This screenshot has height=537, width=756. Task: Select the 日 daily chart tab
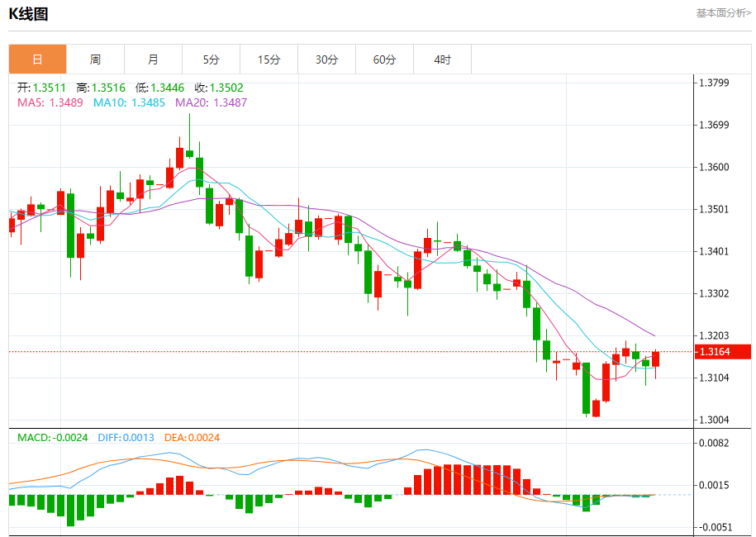38,59
